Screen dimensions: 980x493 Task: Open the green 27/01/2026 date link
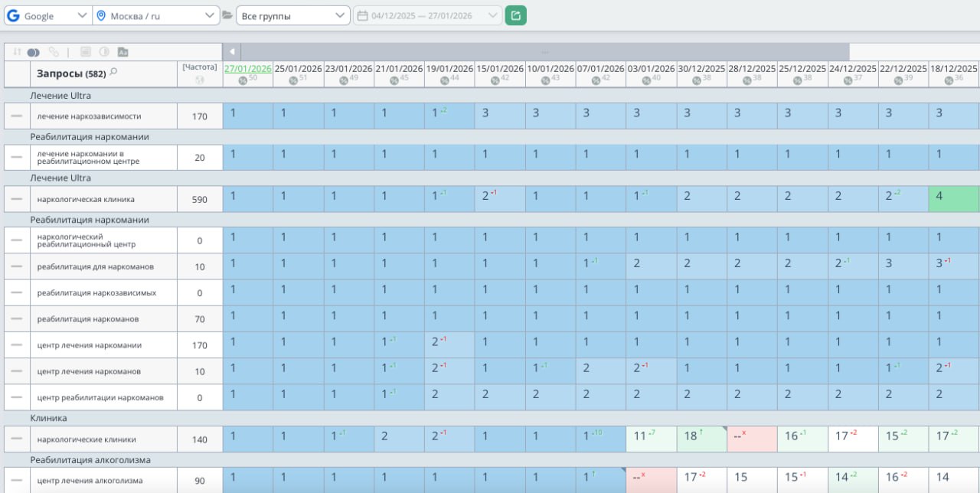point(248,68)
